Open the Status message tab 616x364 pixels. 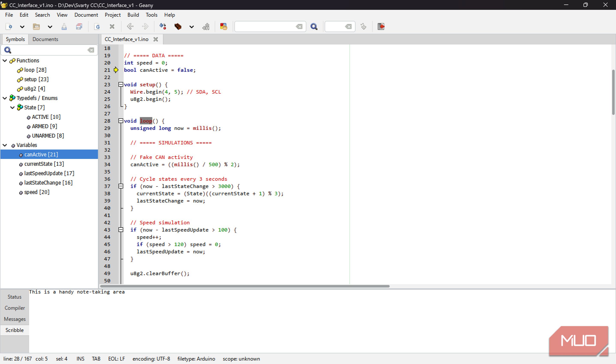click(15, 297)
